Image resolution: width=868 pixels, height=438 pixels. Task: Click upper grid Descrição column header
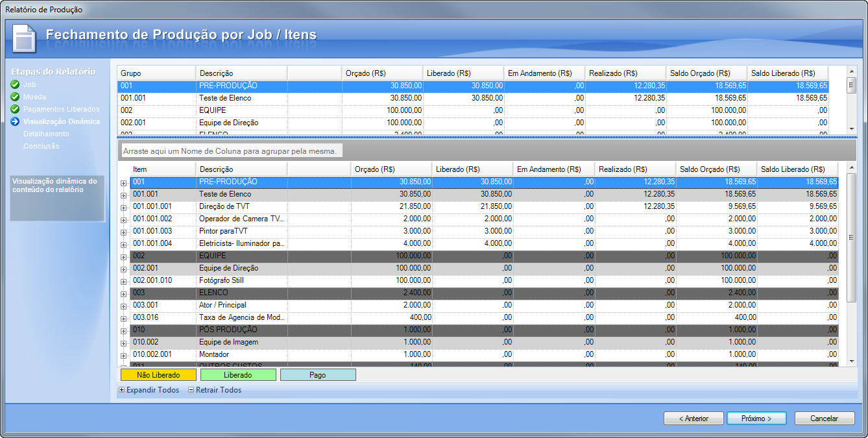[x=241, y=73]
